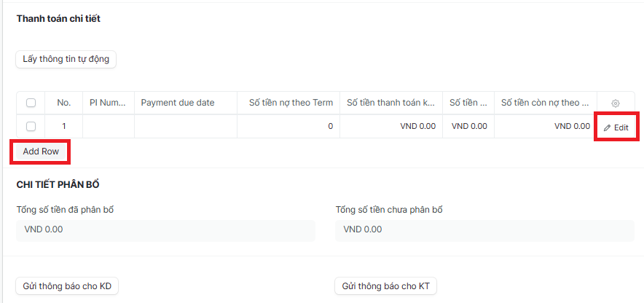The height and width of the screenshot is (303, 644).
Task: Open table column settings gear icon
Action: click(615, 103)
